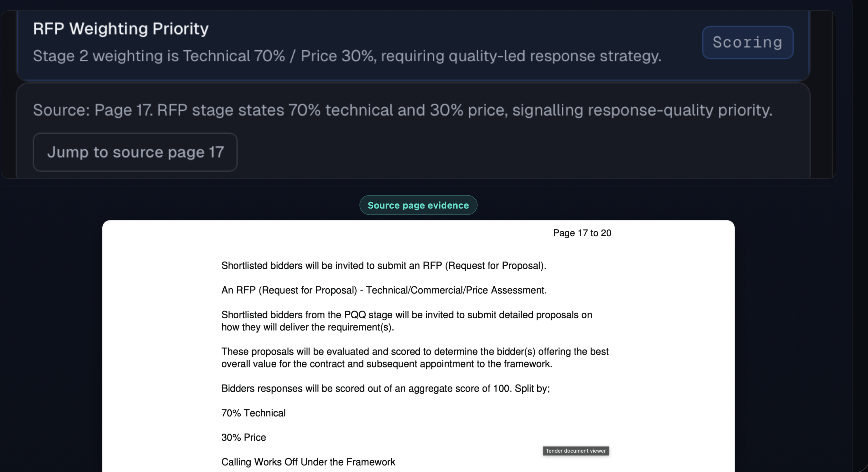868x472 pixels.
Task: Click the shortlisted bidders RFP invitation line
Action: pyautogui.click(x=383, y=266)
